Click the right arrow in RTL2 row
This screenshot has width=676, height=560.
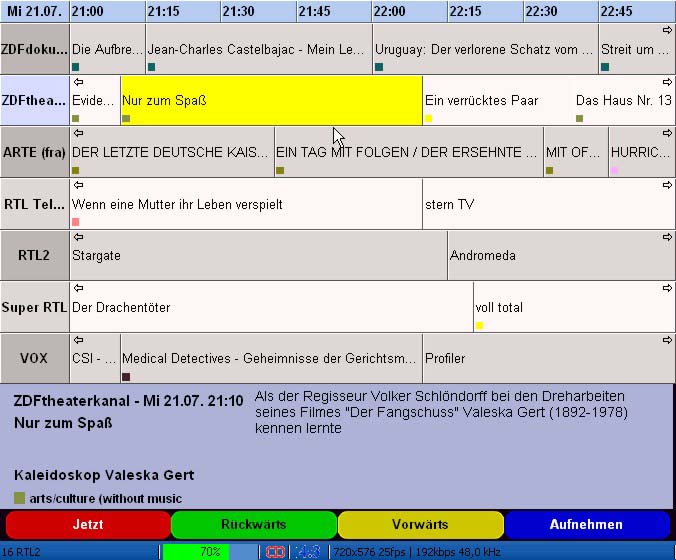click(x=667, y=237)
